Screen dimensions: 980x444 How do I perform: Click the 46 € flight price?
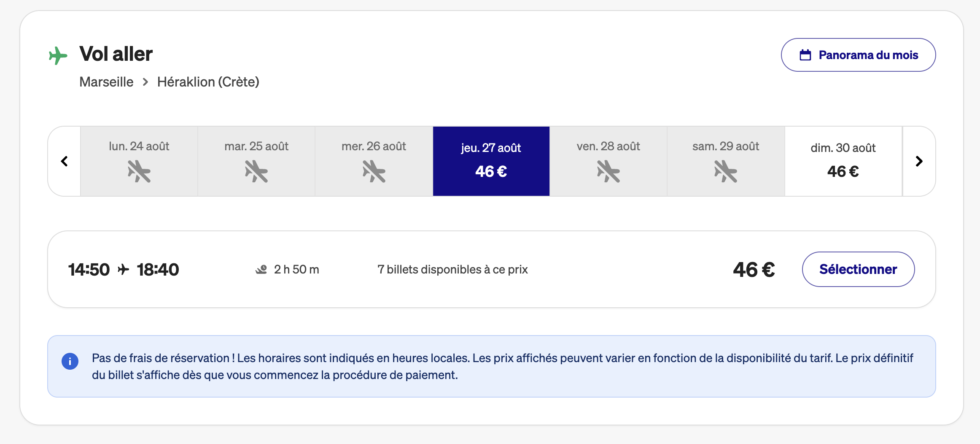pos(754,270)
